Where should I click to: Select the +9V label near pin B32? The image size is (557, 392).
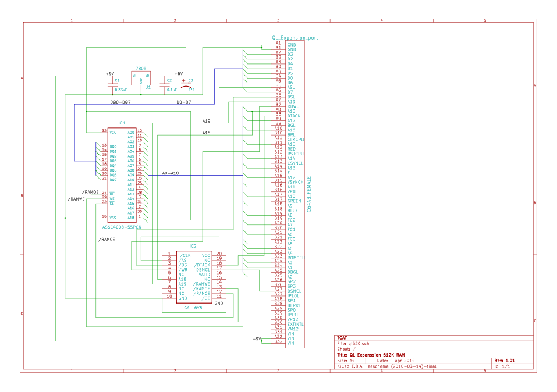[x=257, y=339]
